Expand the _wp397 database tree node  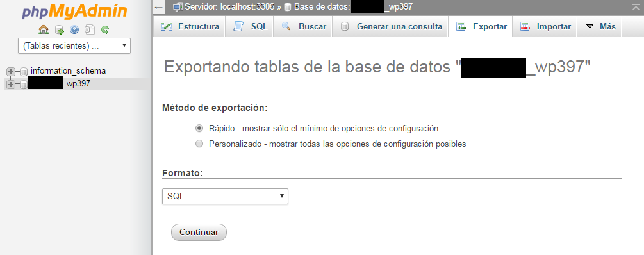click(11, 84)
